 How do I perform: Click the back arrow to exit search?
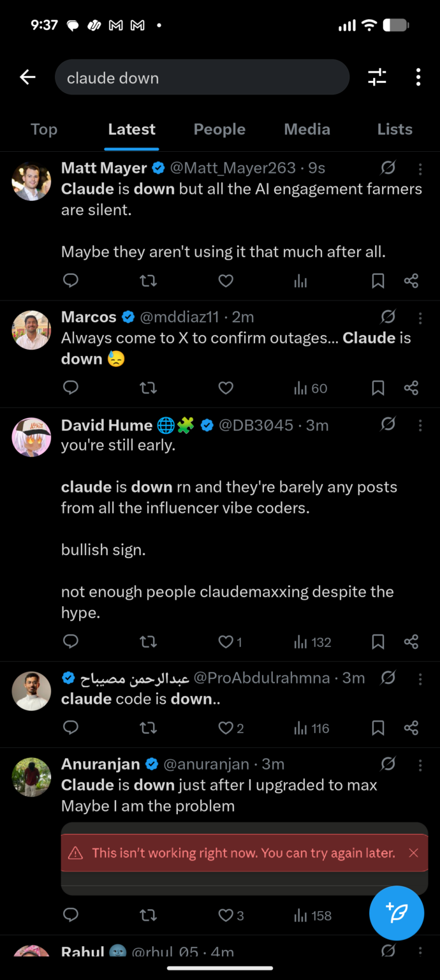[x=27, y=77]
